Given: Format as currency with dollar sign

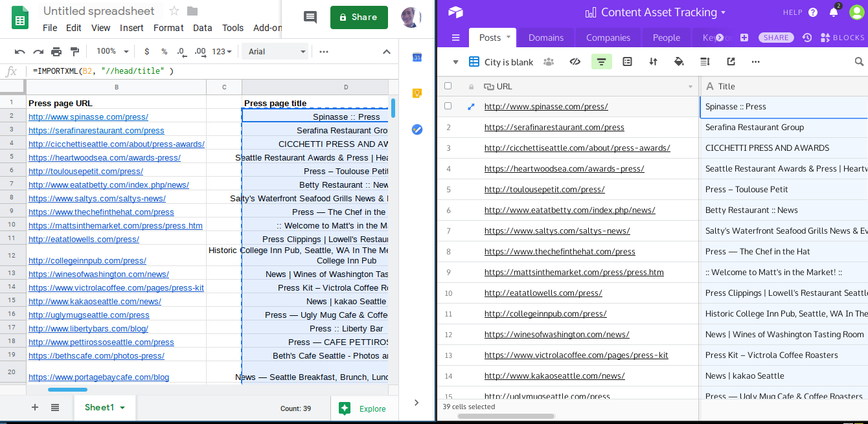Looking at the screenshot, I should pos(147,52).
